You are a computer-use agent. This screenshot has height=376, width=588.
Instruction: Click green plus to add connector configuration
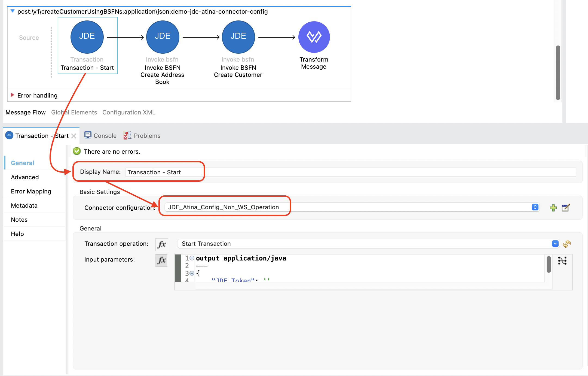click(553, 208)
